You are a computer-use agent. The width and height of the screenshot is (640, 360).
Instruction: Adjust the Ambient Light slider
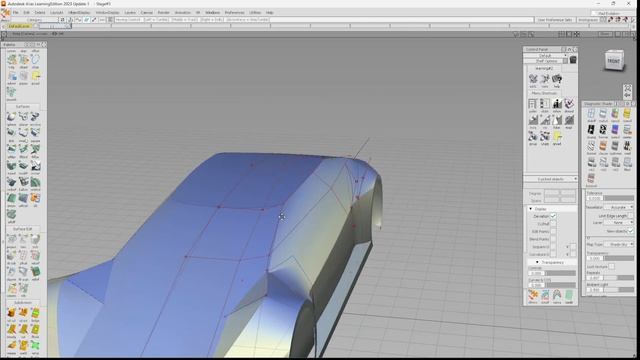click(x=619, y=289)
